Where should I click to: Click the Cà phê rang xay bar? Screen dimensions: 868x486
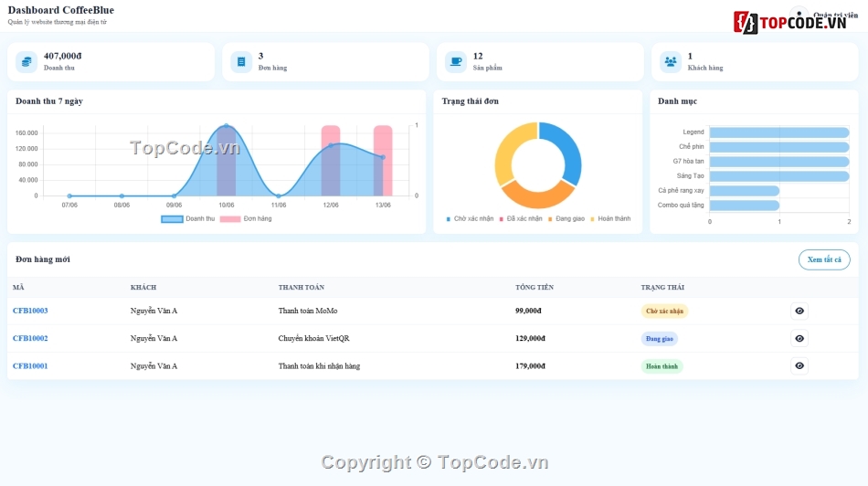[745, 191]
